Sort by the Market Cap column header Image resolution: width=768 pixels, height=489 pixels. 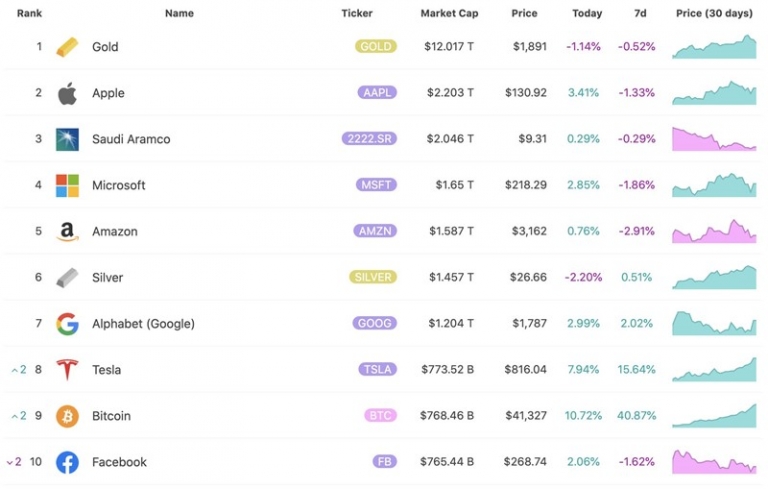(x=449, y=13)
